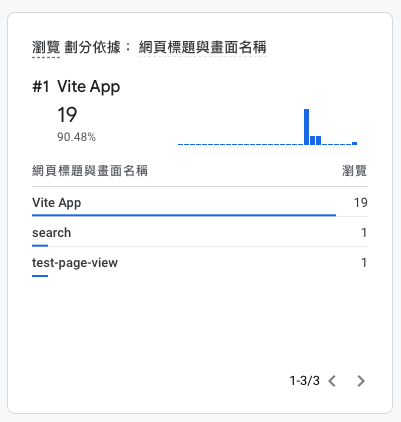
Task: Open the 網頁標題與畫面名稱 dimension dropdown
Action: (203, 47)
